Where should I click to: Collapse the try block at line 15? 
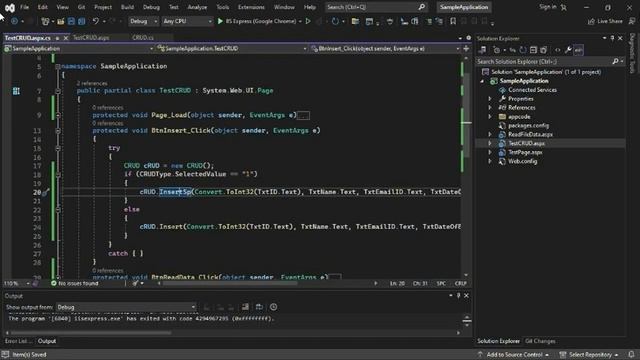pyautogui.click(x=58, y=148)
